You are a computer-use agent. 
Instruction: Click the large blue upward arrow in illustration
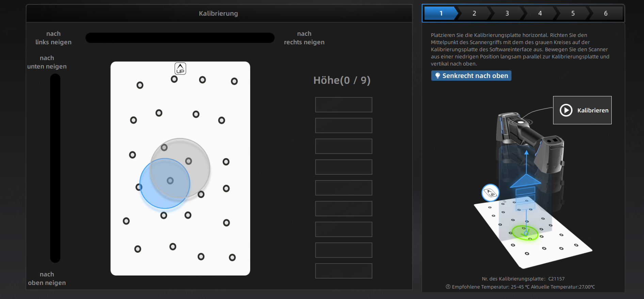pyautogui.click(x=526, y=181)
